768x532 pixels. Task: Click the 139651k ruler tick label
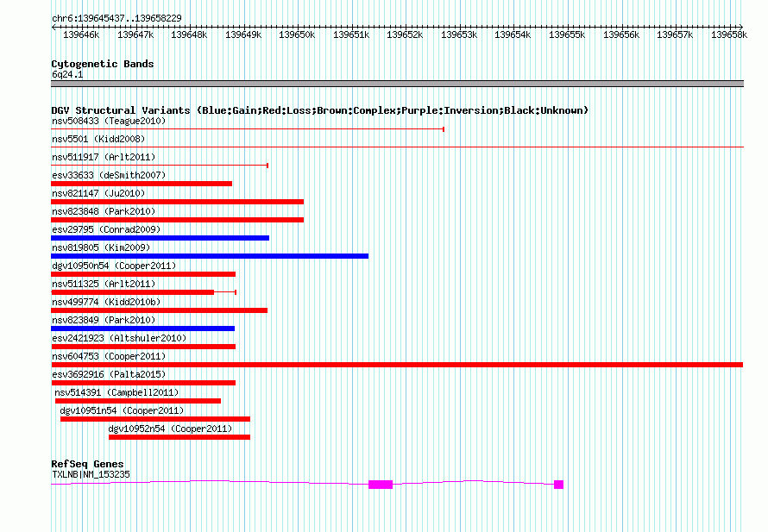351,34
